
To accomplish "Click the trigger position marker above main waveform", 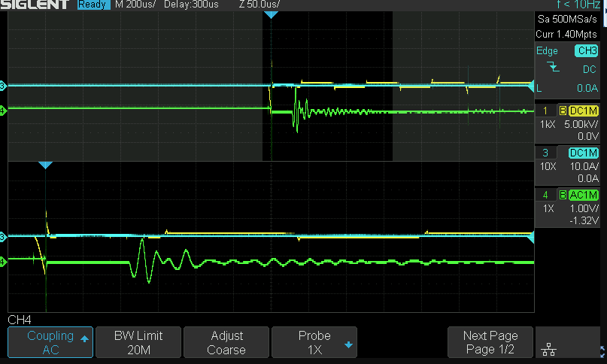I will [271, 15].
